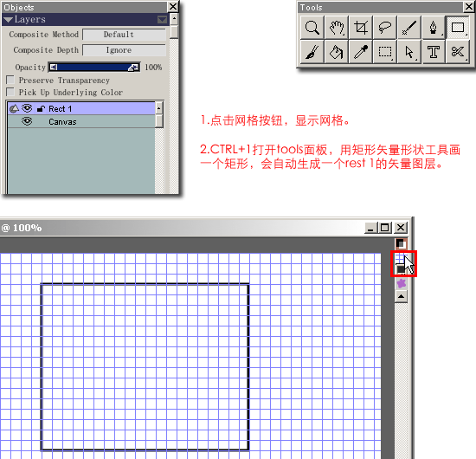The width and height of the screenshot is (476, 459).
Task: Choose the Dropper tool
Action: [x=361, y=52]
